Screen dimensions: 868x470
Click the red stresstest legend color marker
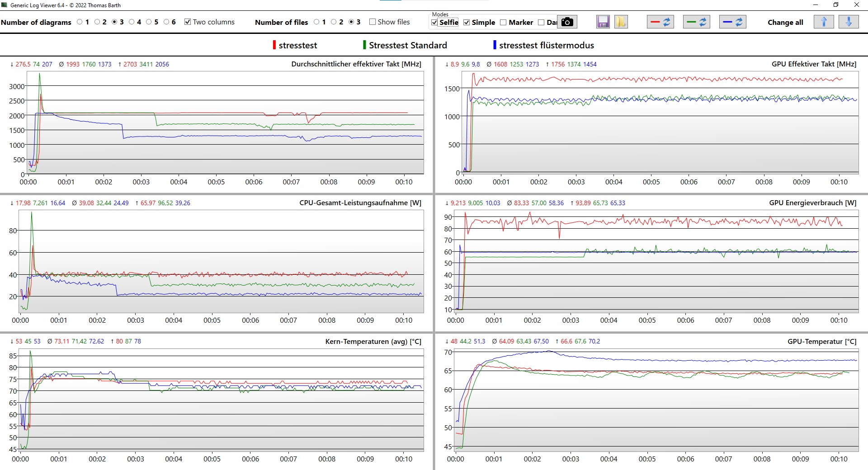tap(274, 45)
